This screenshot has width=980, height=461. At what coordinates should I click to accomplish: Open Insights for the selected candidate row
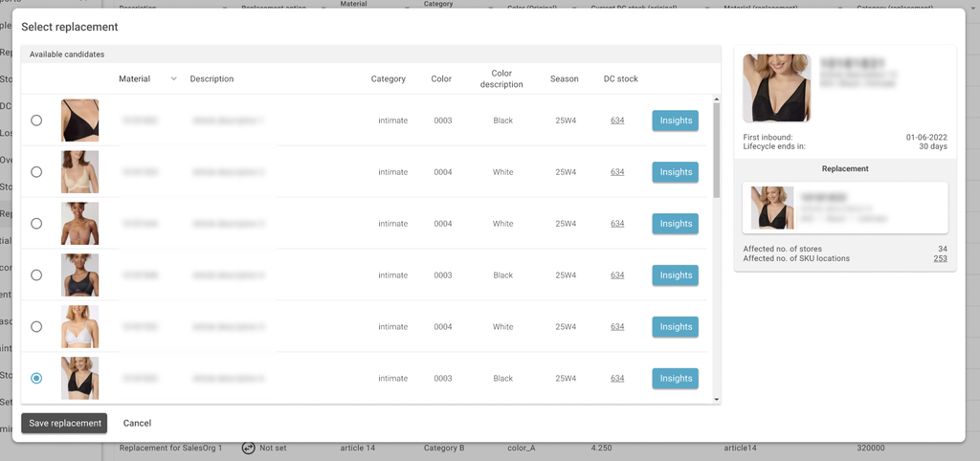click(x=675, y=378)
